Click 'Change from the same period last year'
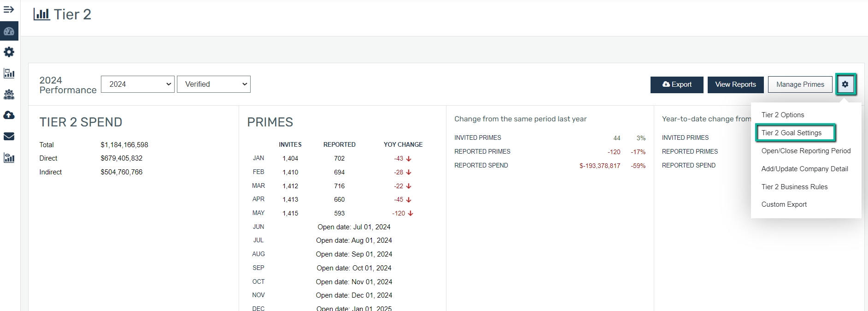The image size is (868, 311). pyautogui.click(x=521, y=119)
